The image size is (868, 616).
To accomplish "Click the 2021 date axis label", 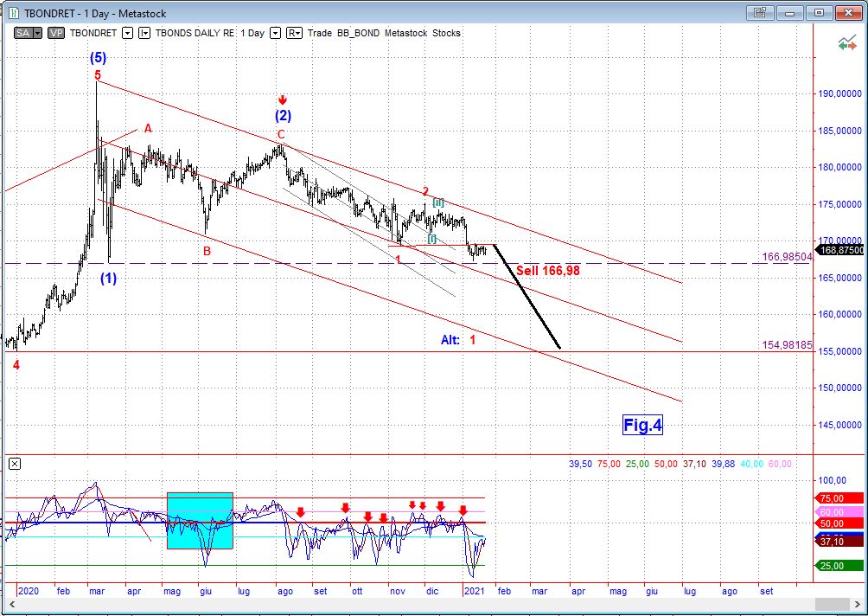I will point(475,591).
